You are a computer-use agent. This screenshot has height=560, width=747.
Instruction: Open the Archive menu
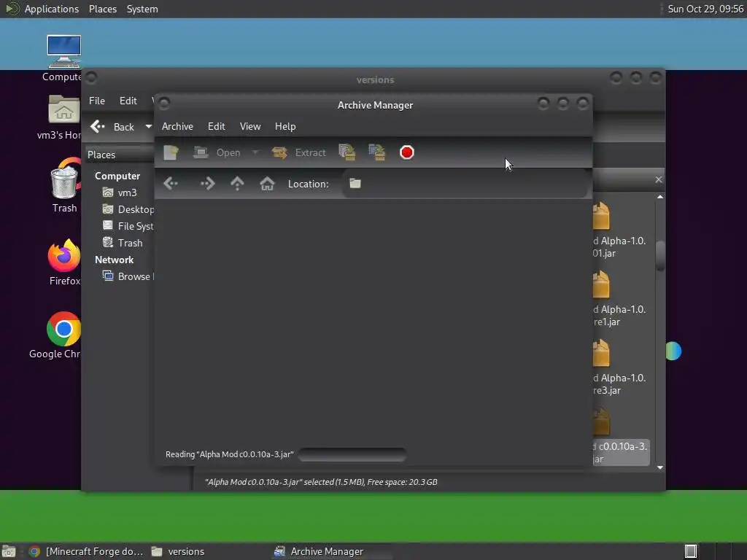tap(177, 127)
